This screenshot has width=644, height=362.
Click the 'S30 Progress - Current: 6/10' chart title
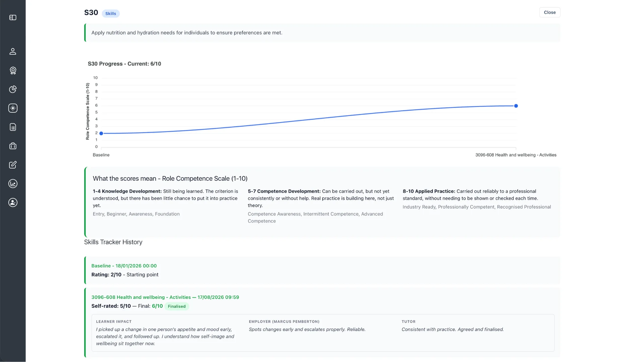click(x=124, y=64)
